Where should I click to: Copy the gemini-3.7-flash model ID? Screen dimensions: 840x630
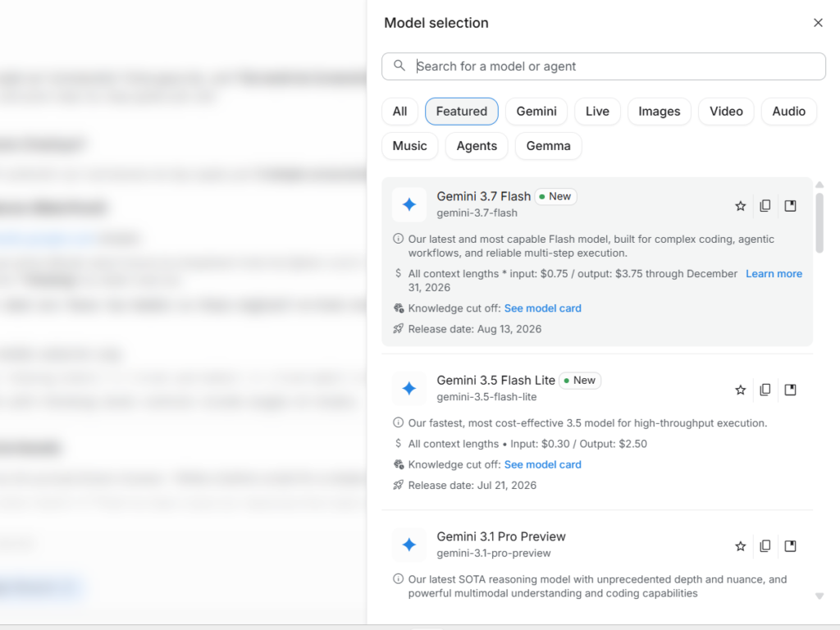(765, 206)
